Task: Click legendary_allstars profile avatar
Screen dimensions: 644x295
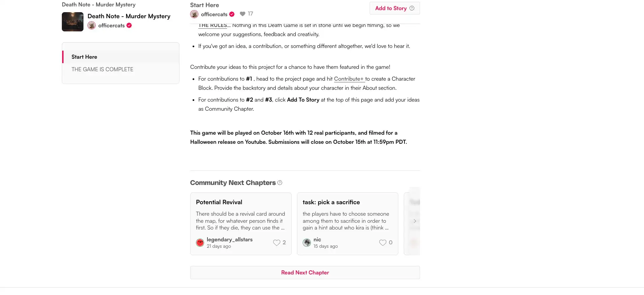Action: click(200, 243)
